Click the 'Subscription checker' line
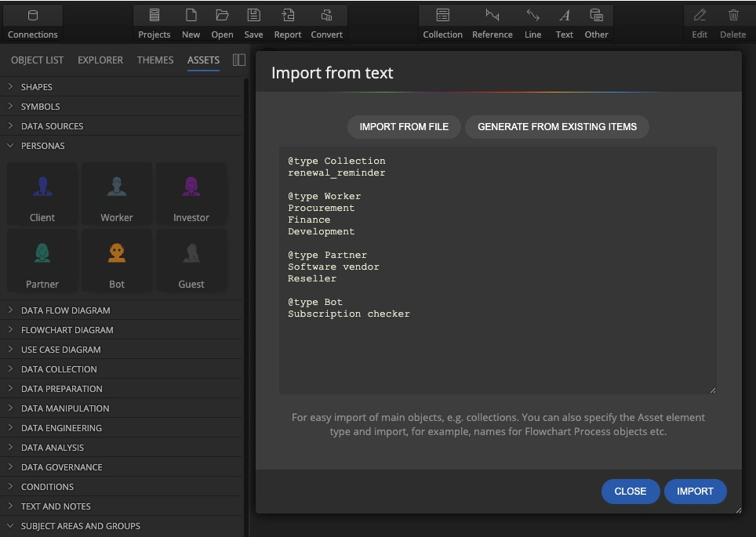 348,314
